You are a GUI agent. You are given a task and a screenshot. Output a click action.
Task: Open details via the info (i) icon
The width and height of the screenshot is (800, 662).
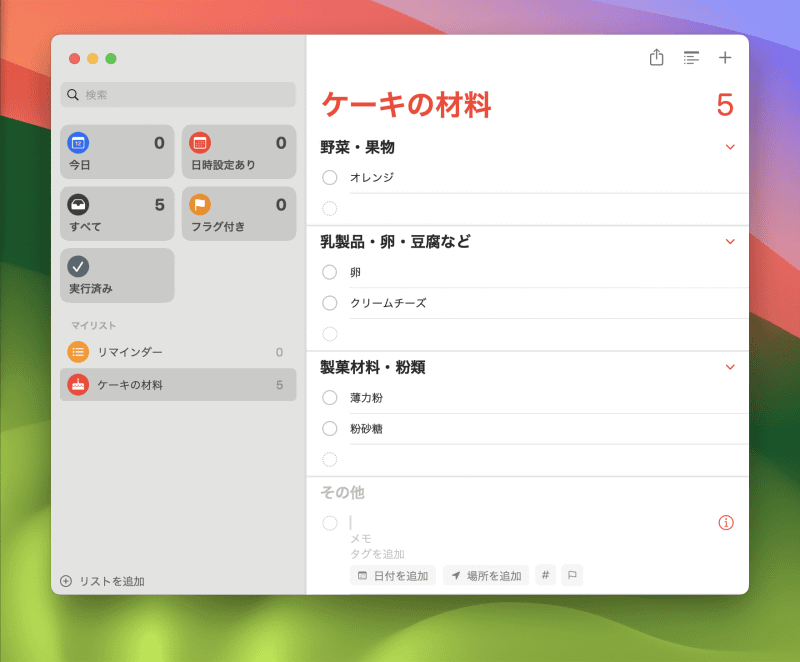click(x=724, y=522)
